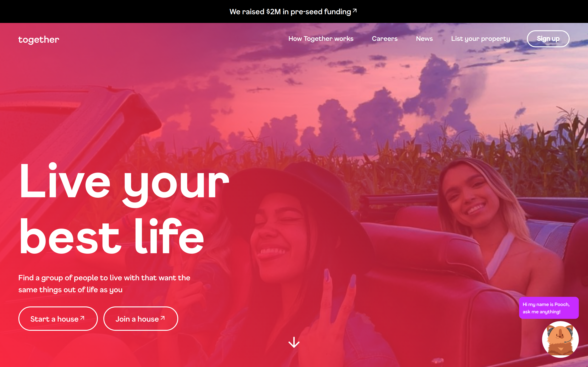Open the How Together works page
Viewport: 588px width, 367px height.
(321, 39)
